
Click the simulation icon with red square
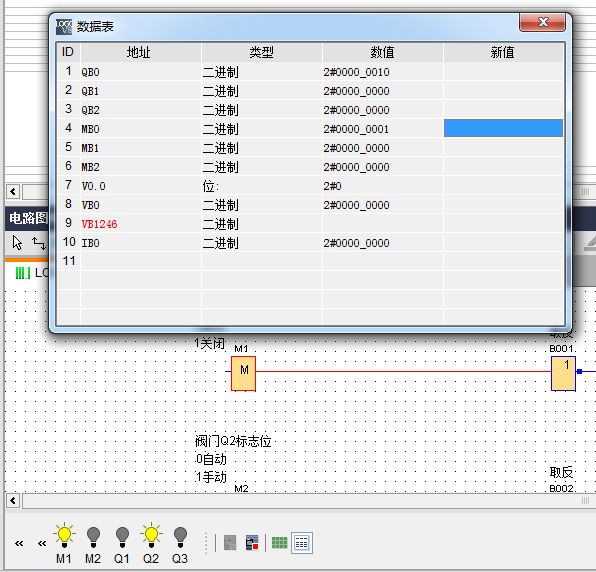click(252, 543)
